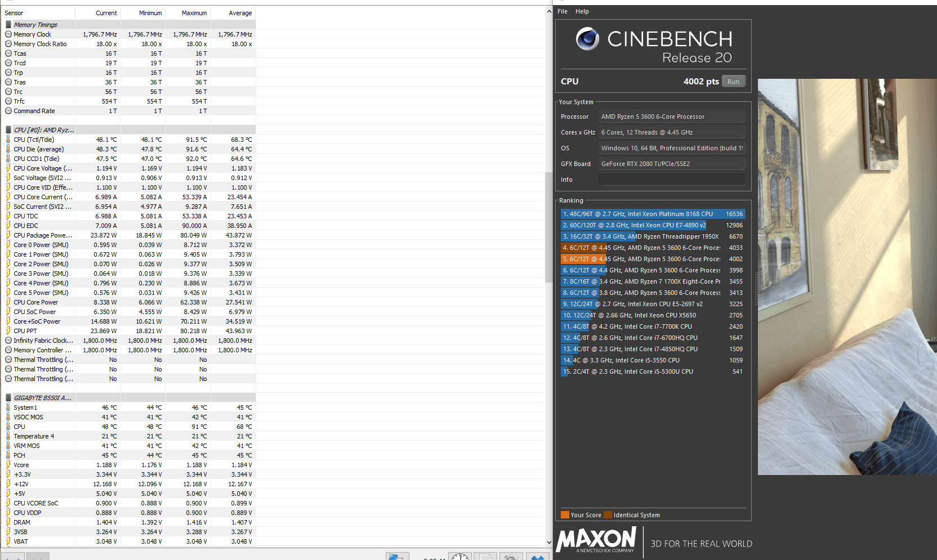Select the Intel Core i5-5300U ranking entry
937x560 pixels.
click(x=653, y=371)
